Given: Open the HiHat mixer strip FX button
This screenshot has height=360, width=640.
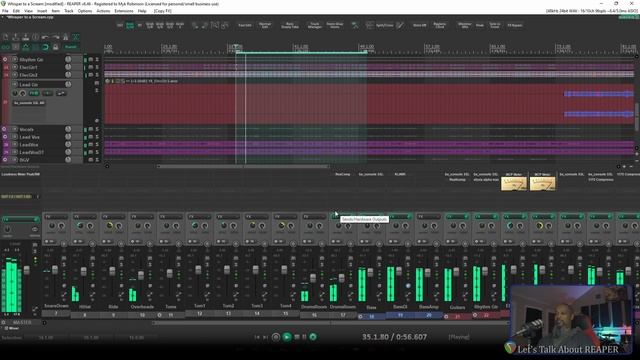Looking at the screenshot, I should (x=84, y=216).
